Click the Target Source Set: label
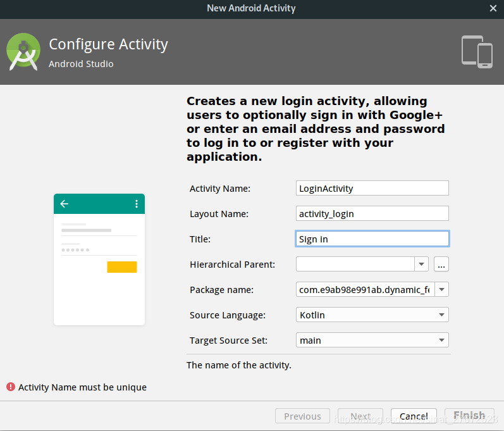 pos(228,340)
